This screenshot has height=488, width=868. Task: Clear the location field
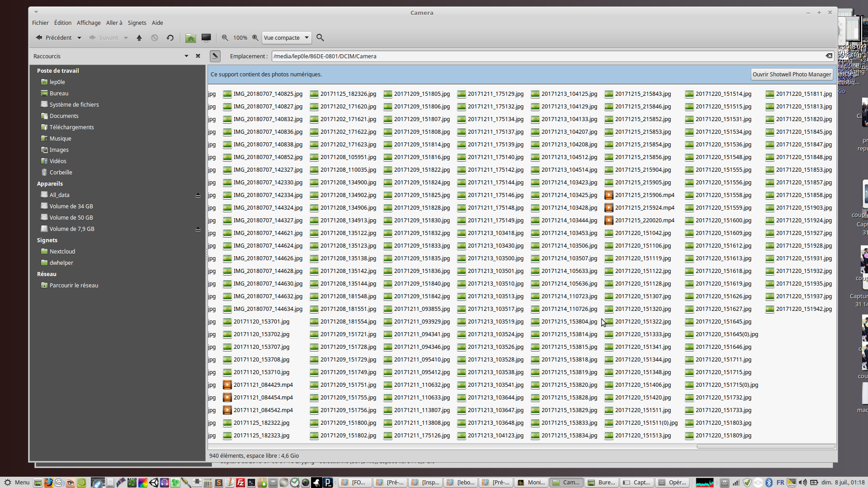click(x=829, y=56)
